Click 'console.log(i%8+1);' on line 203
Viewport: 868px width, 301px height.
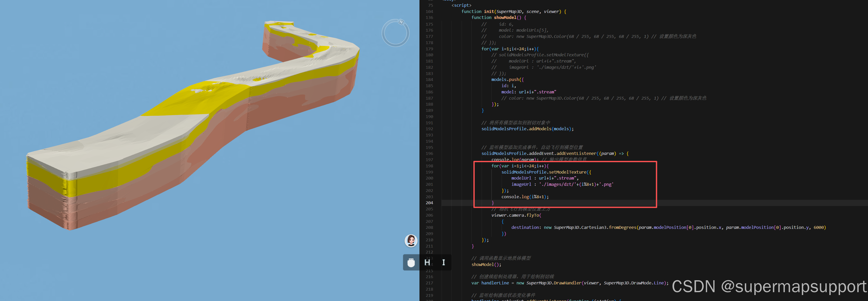[x=525, y=197]
